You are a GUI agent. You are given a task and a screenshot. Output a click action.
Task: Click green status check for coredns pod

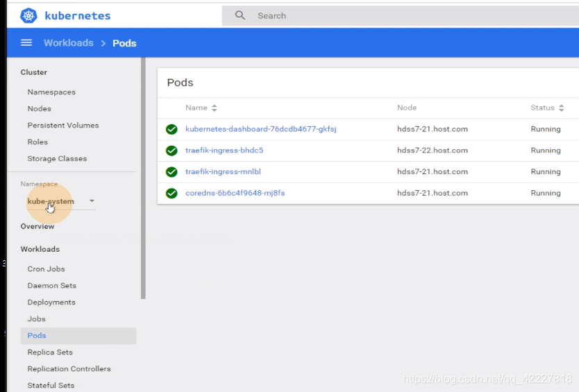pyautogui.click(x=171, y=194)
